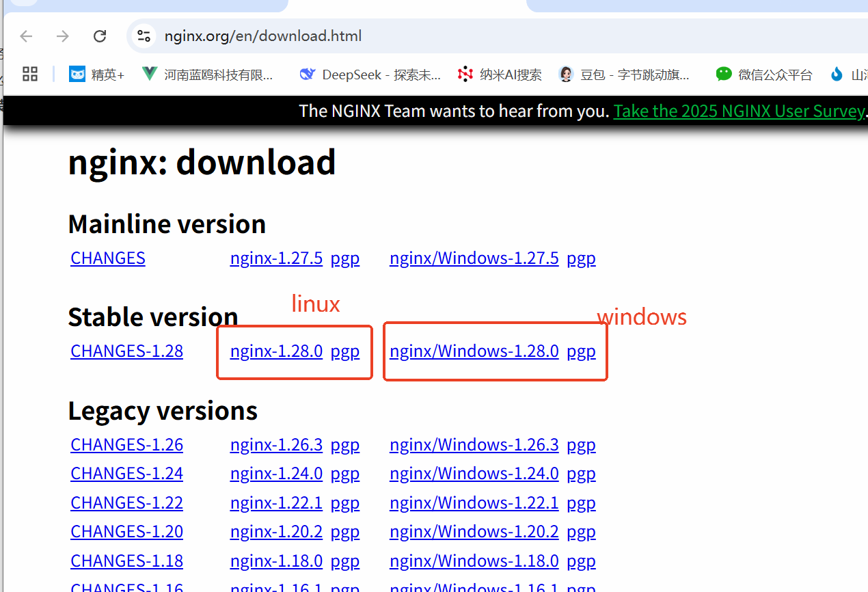The width and height of the screenshot is (868, 592).
Task: Open pgp signature for nginx/Windows-1.20.2
Action: (x=582, y=532)
